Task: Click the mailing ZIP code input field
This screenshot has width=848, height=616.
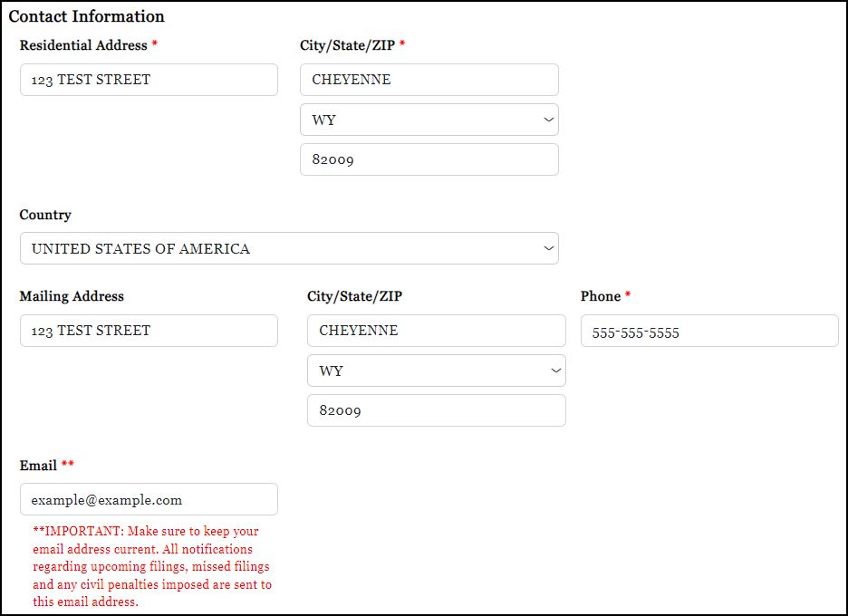Action: 436,409
